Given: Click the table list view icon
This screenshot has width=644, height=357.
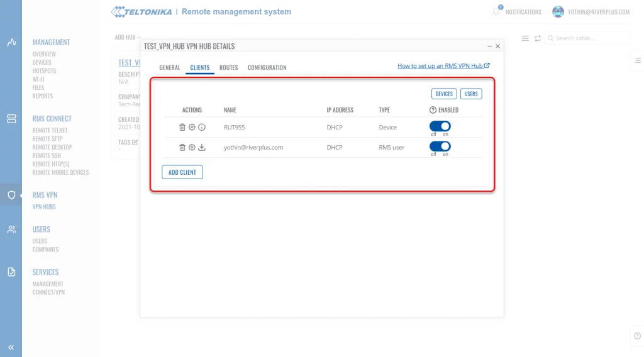Looking at the screenshot, I should pos(525,38).
